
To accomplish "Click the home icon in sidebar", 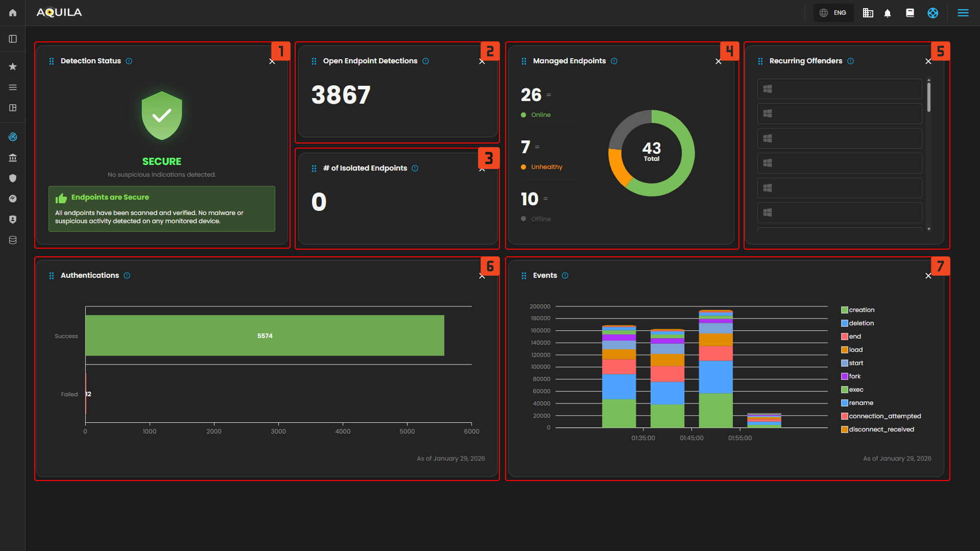I will 13,13.
